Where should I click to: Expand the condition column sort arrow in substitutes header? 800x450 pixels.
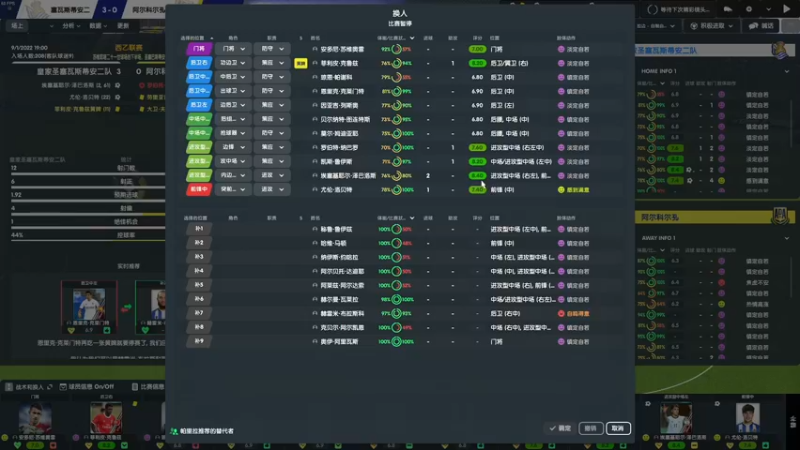tap(412, 218)
